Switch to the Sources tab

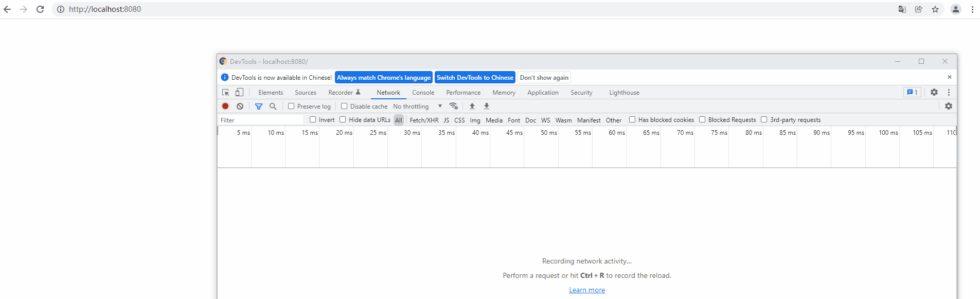306,93
